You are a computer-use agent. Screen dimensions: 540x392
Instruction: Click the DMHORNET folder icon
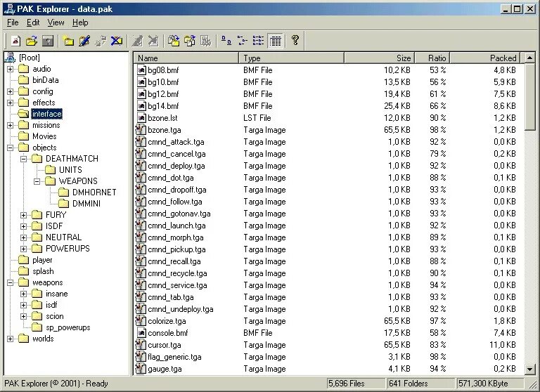pyautogui.click(x=63, y=192)
